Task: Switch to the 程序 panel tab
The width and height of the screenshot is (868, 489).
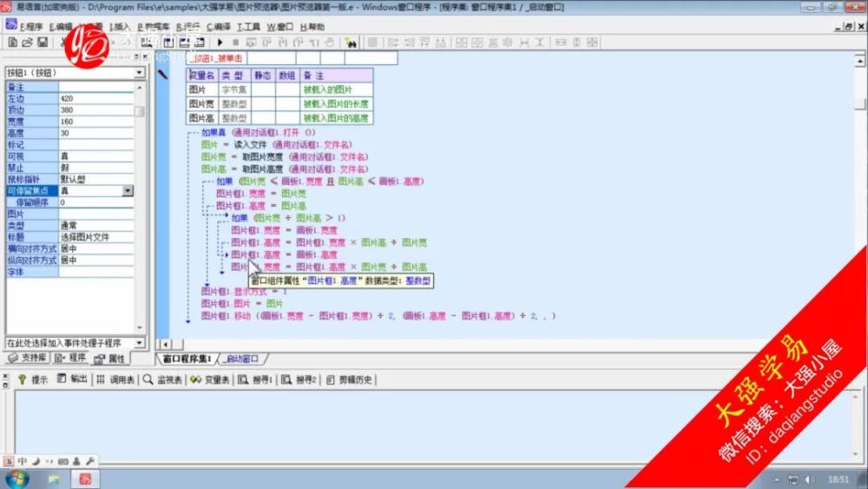Action: point(70,358)
